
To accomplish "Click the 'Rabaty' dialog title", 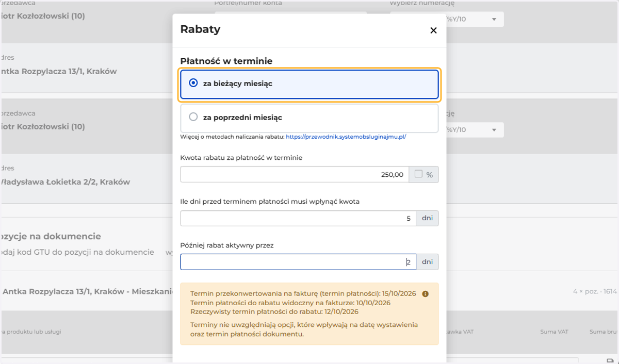I will click(200, 29).
